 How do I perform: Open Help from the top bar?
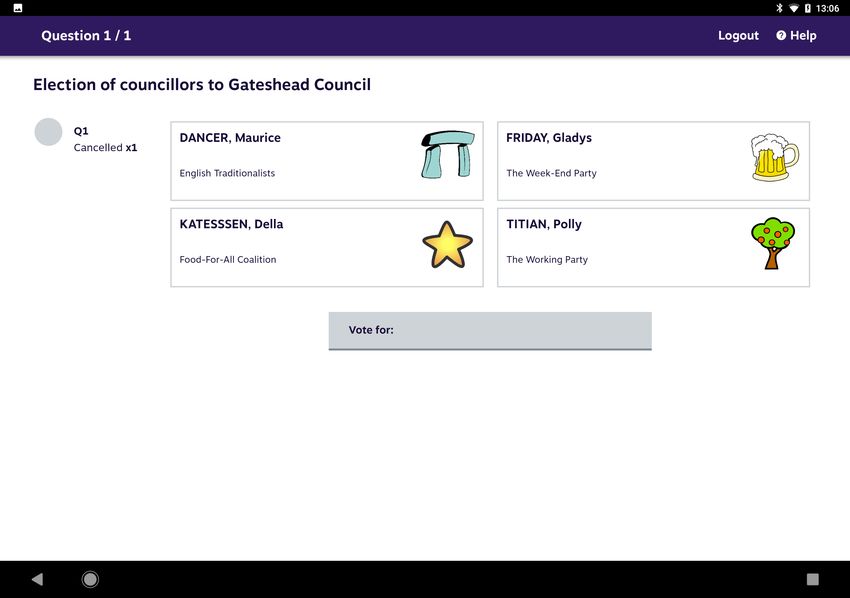796,35
